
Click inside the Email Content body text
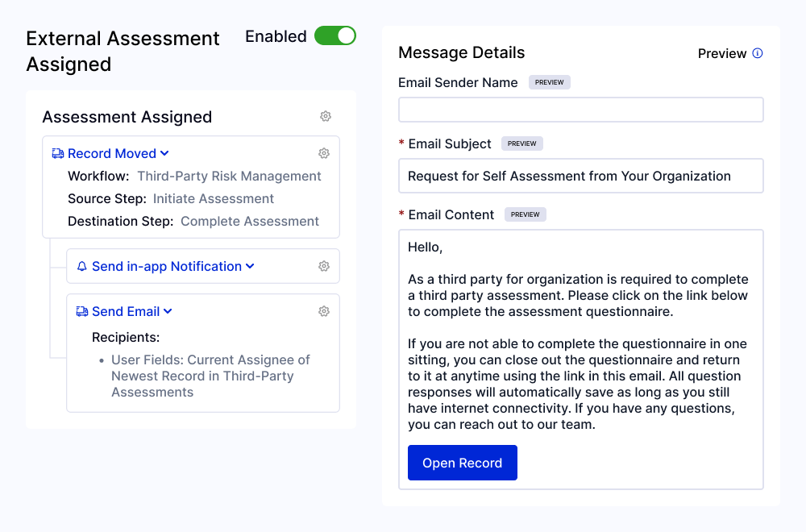click(x=579, y=351)
